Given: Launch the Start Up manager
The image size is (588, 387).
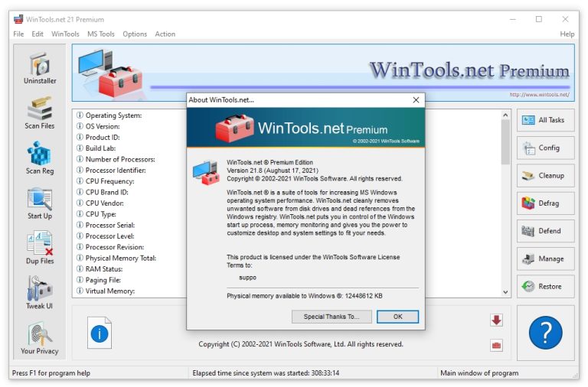Looking at the screenshot, I should coord(39,203).
